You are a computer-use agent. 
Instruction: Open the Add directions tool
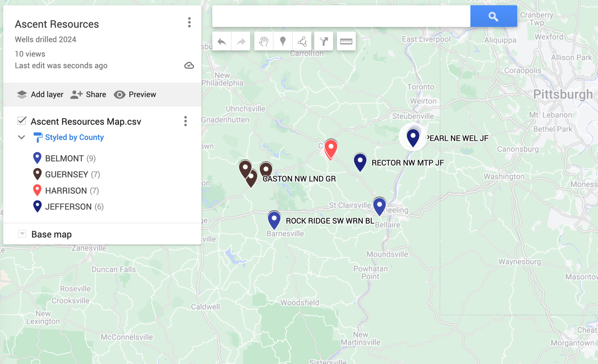click(324, 41)
